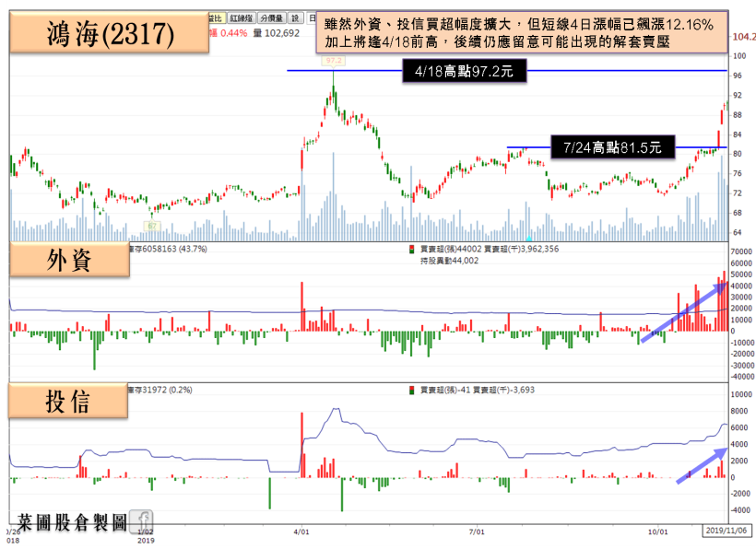The height and width of the screenshot is (549, 756).
Task: Click the 紅綠燈 toolbar button
Action: pyautogui.click(x=241, y=18)
